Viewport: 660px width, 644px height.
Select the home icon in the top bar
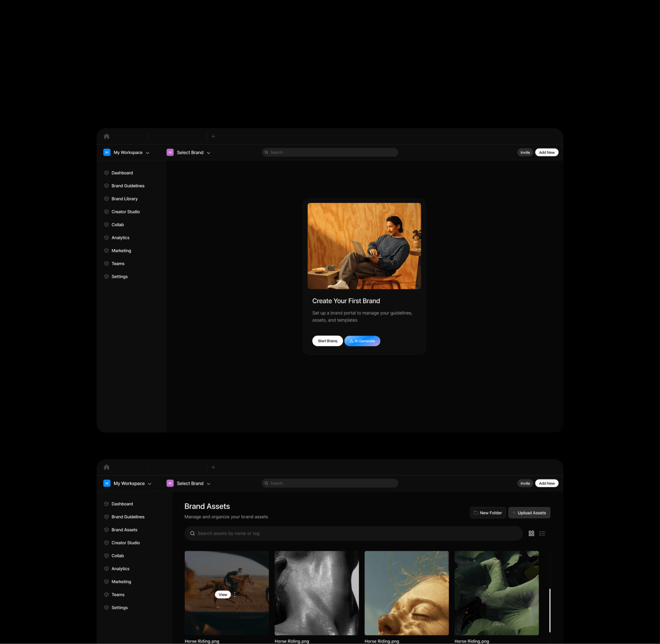[106, 136]
